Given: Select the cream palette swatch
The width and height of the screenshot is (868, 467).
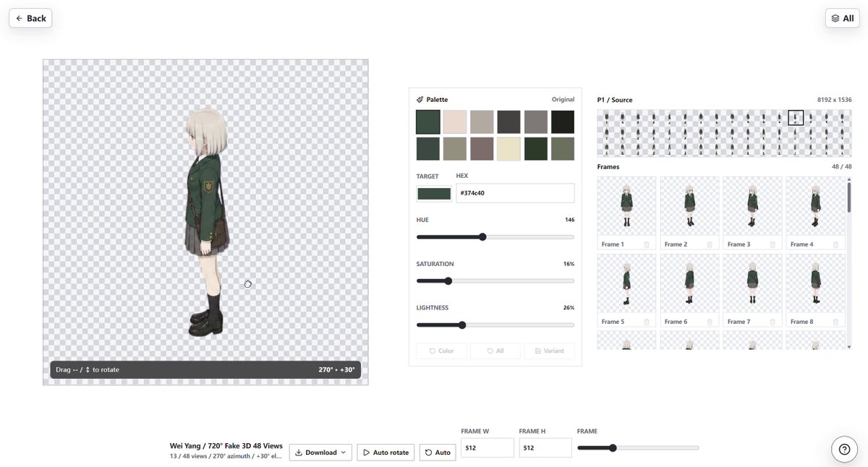Looking at the screenshot, I should (x=509, y=149).
